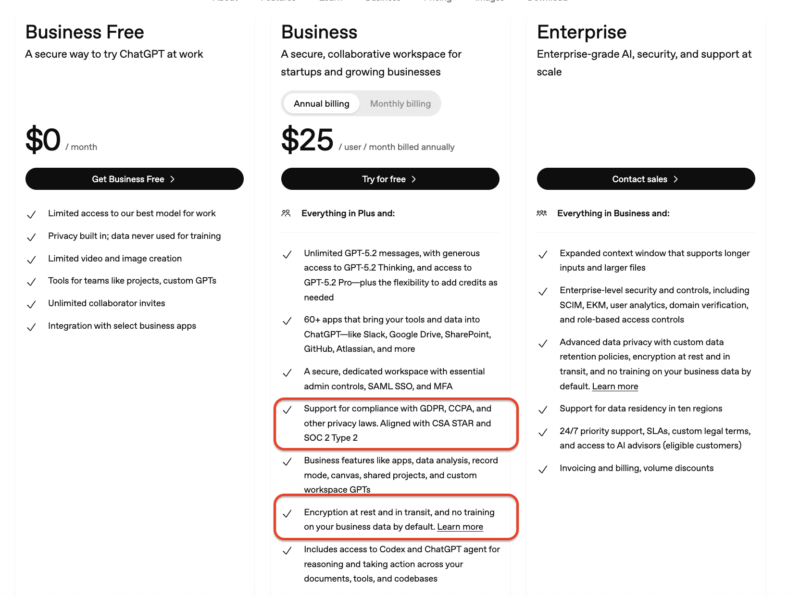Click the Enterprise plan heading
This screenshot has height=596, width=800.
coord(581,33)
